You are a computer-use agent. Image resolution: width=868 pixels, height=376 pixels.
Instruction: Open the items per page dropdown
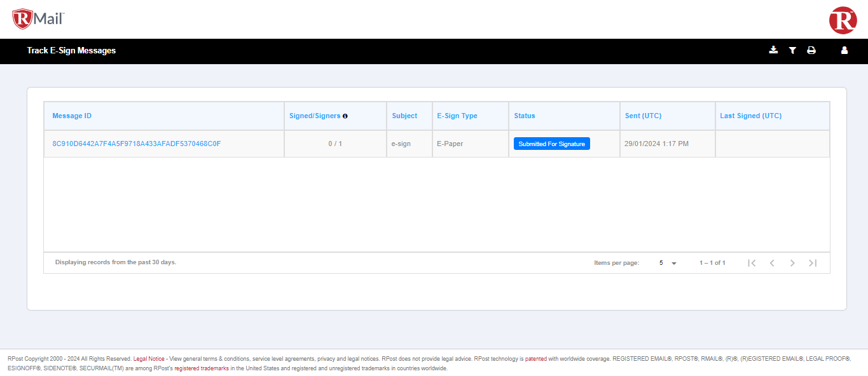(x=666, y=262)
